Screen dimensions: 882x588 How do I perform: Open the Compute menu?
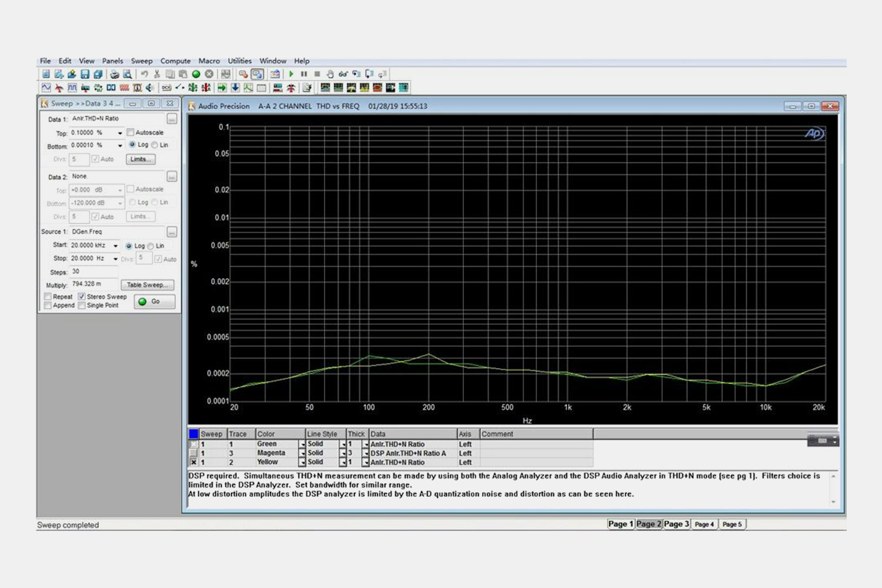175,61
